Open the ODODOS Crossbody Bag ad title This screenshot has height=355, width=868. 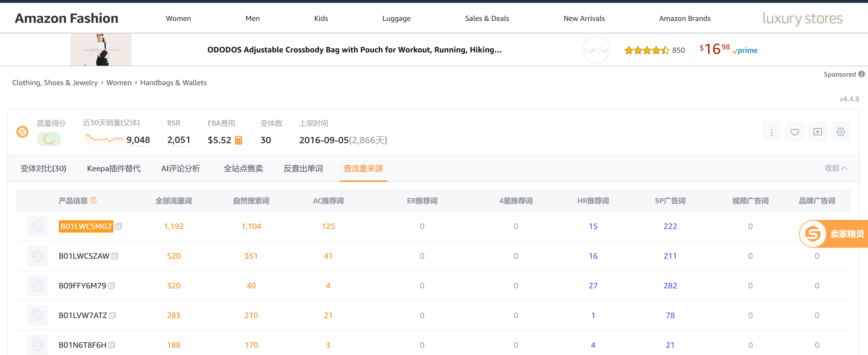[354, 50]
